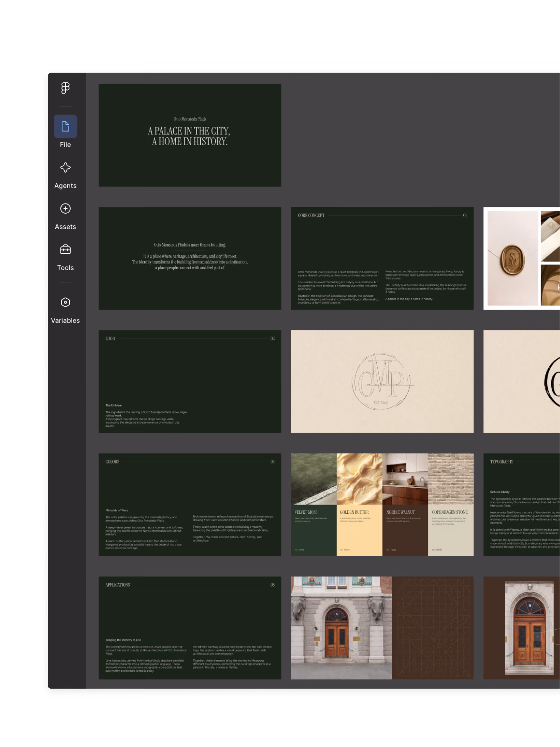Select the brick wall photo
Viewport: 560px width, 747px height.
(451, 479)
